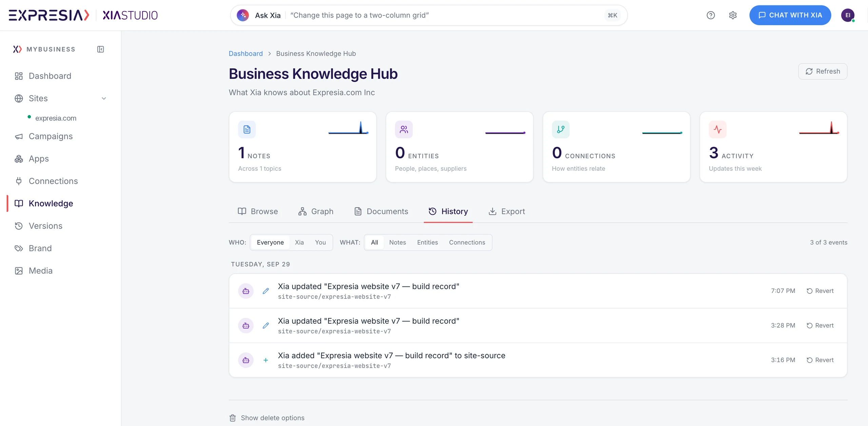The image size is (868, 426).
Task: Filter WHAT by All
Action: [374, 242]
